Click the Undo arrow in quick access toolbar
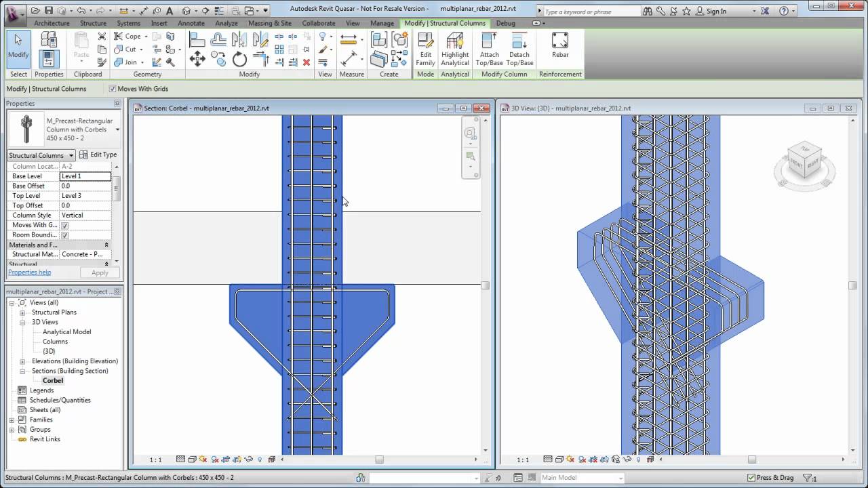 tap(81, 11)
